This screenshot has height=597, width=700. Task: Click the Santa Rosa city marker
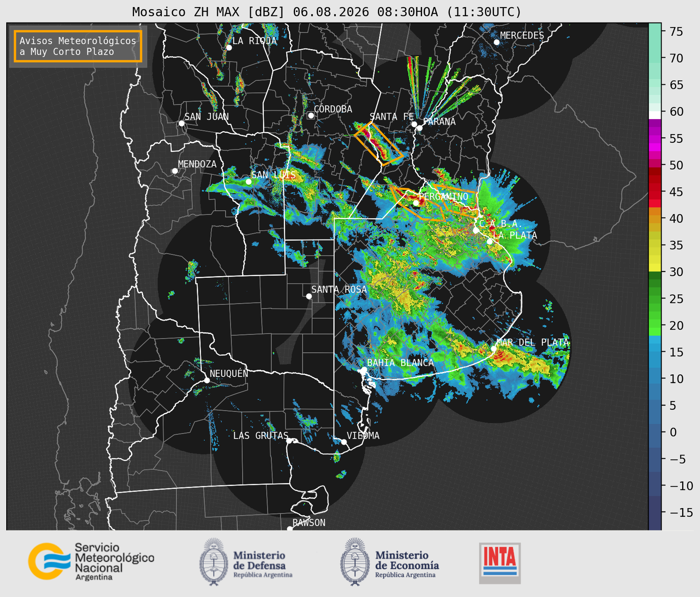[x=309, y=296]
